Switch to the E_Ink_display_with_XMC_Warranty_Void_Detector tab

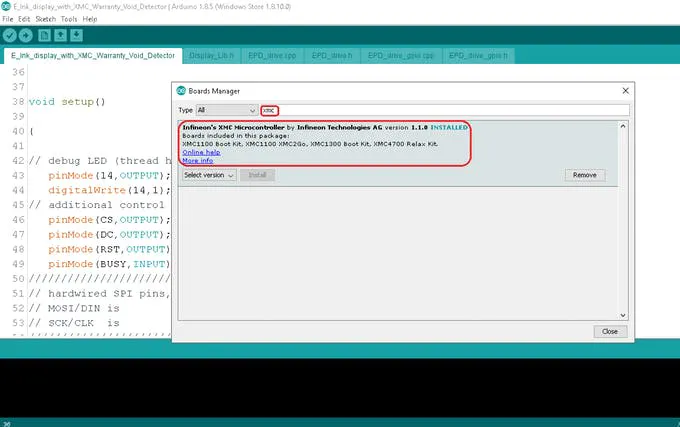point(93,55)
